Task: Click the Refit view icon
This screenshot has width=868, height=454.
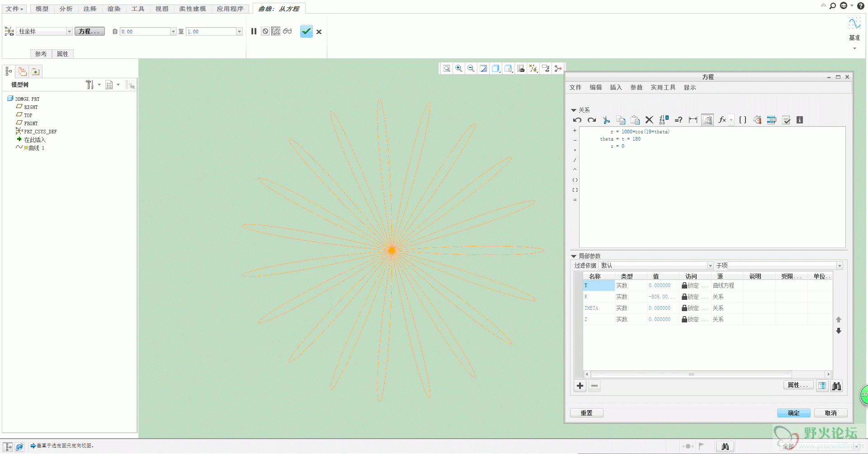Action: click(446, 68)
